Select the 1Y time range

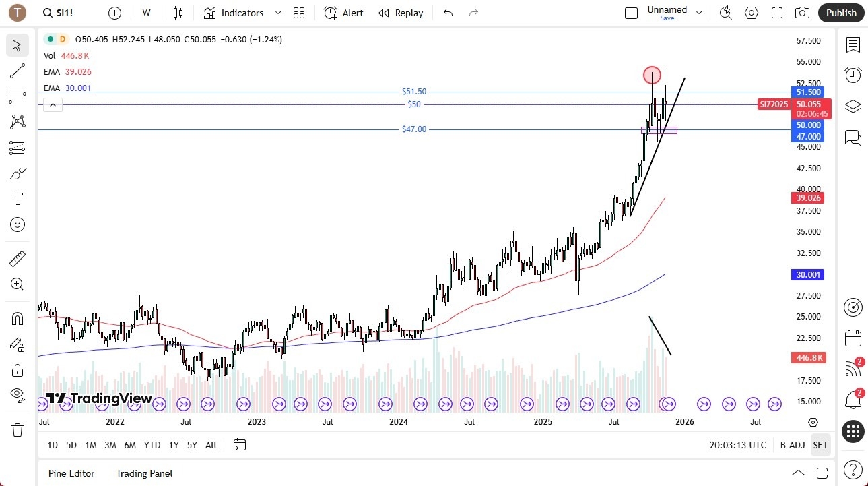[x=173, y=445]
